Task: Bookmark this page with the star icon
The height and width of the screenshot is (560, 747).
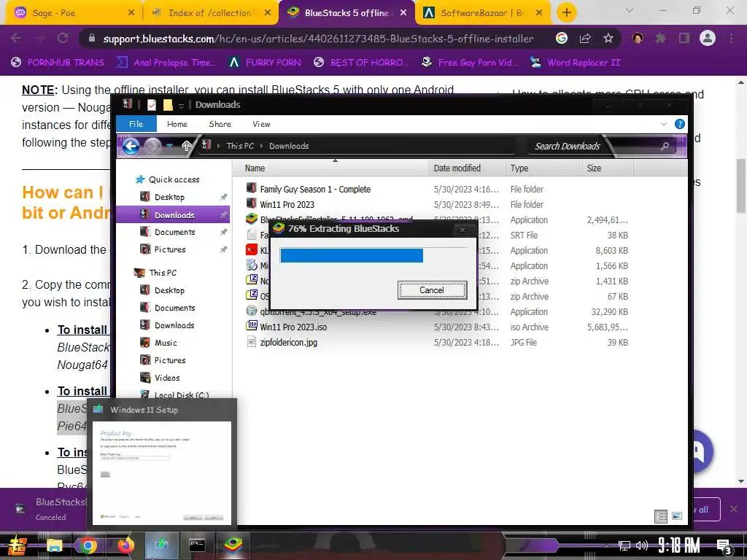Action: click(x=608, y=38)
